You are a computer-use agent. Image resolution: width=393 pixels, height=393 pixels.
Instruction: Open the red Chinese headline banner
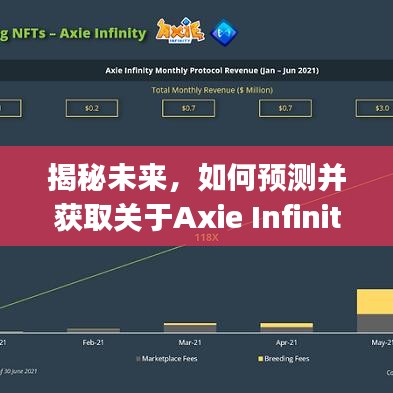(196, 196)
